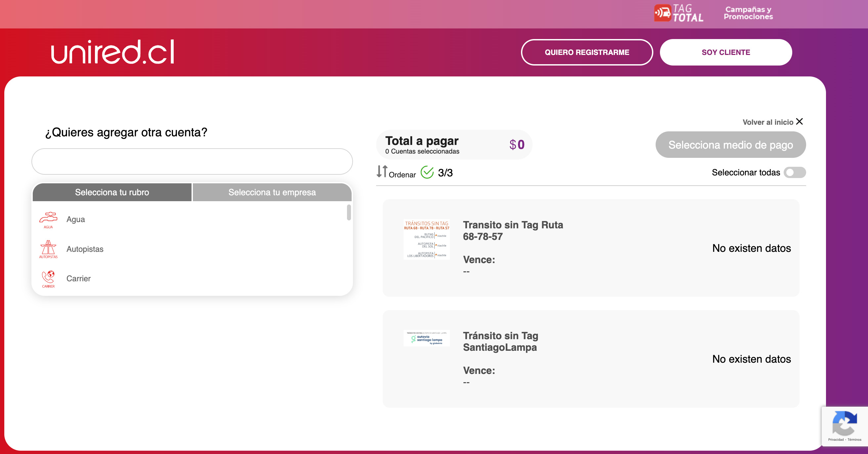Click the reCAPTCHA badge icon
This screenshot has width=868, height=454.
pos(845,424)
